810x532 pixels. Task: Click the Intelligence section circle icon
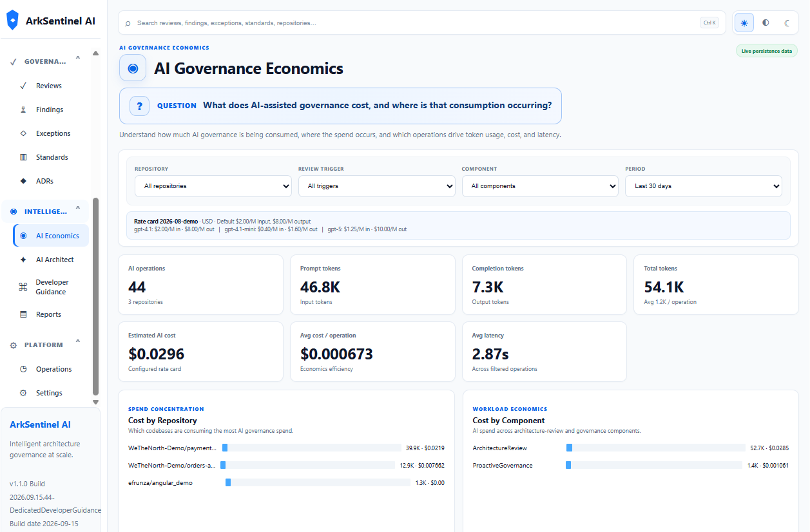click(x=13, y=211)
